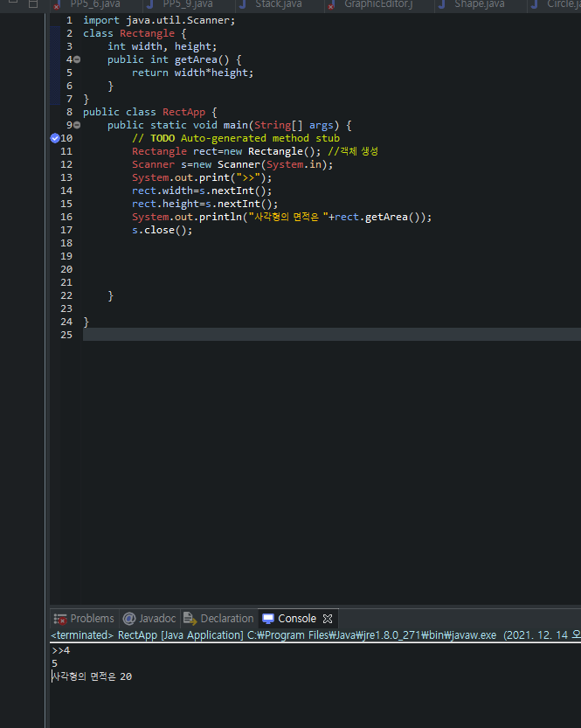581x728 pixels.
Task: Click the Java file icon on Shape.java tab
Action: pyautogui.click(x=442, y=4)
